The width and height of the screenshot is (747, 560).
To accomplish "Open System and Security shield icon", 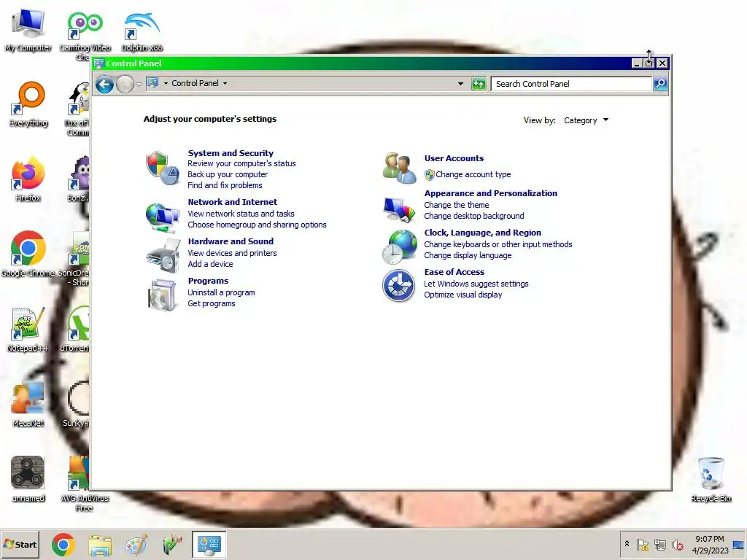I will (x=163, y=168).
